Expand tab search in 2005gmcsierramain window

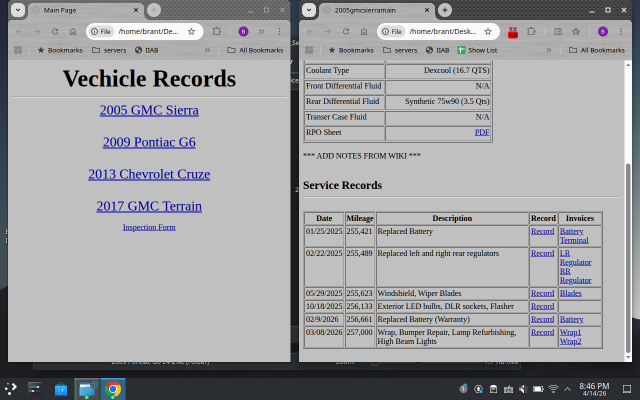click(x=309, y=10)
